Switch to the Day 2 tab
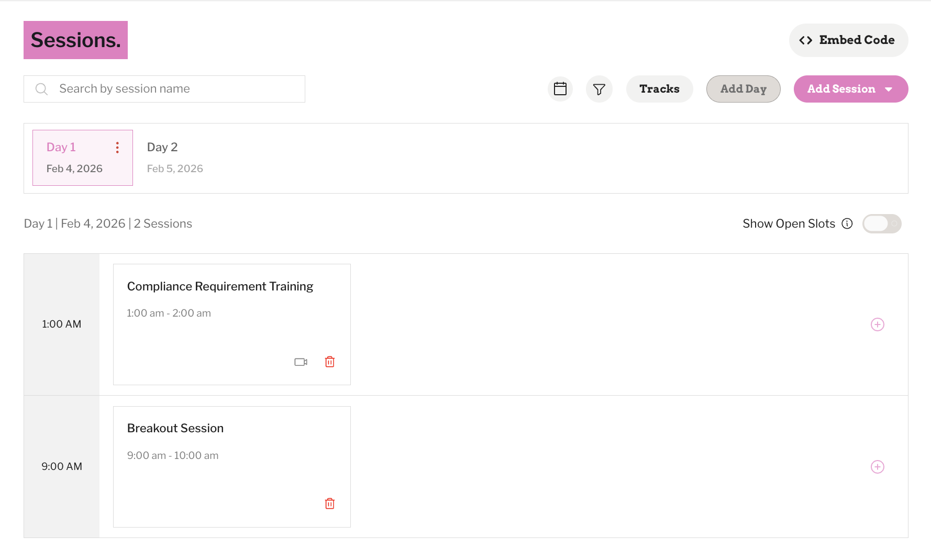The height and width of the screenshot is (560, 931). pyautogui.click(x=175, y=158)
